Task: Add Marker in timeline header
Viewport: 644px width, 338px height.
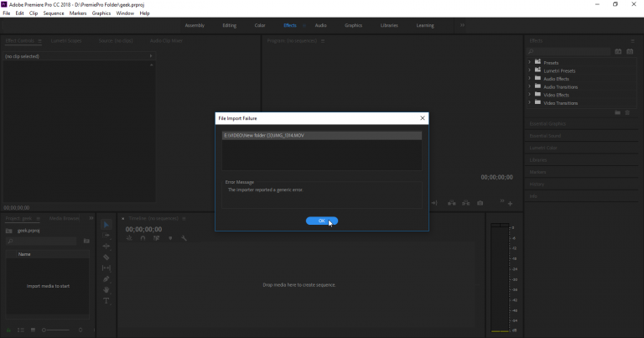Action: pos(170,238)
